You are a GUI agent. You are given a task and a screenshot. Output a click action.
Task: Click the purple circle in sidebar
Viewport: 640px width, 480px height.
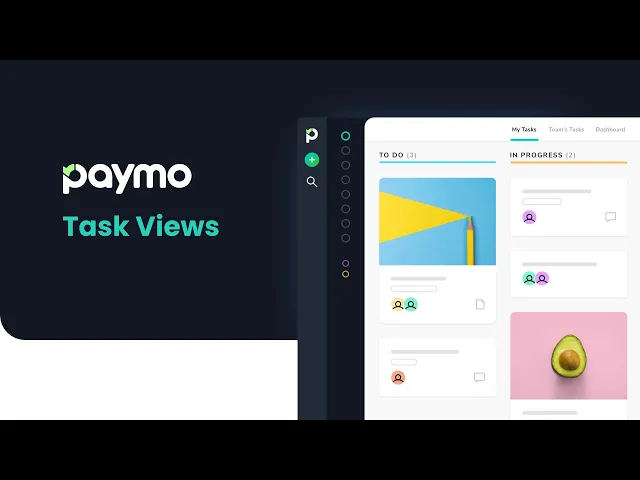click(x=345, y=263)
